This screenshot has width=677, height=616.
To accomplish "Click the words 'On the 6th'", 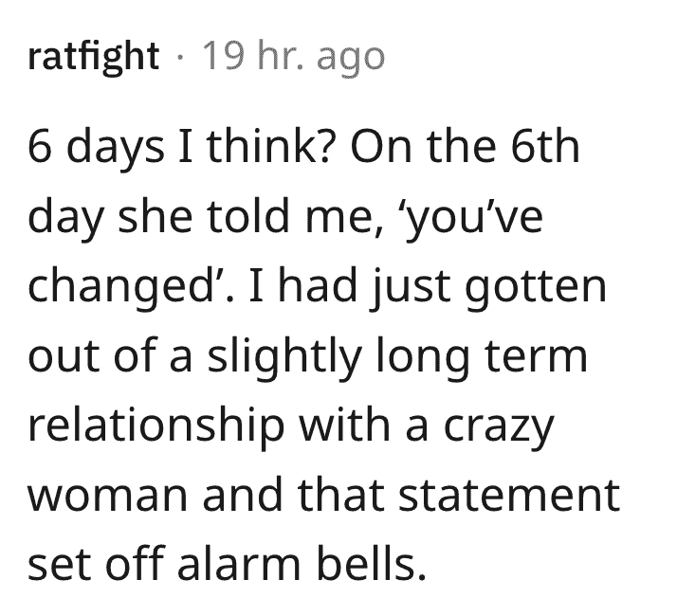I will (x=465, y=146).
